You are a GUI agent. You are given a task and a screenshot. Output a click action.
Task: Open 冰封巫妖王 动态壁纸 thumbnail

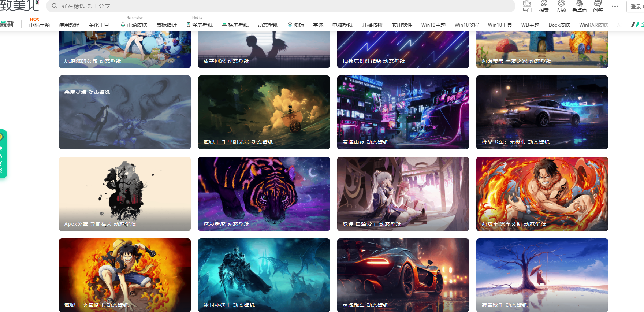pyautogui.click(x=264, y=275)
